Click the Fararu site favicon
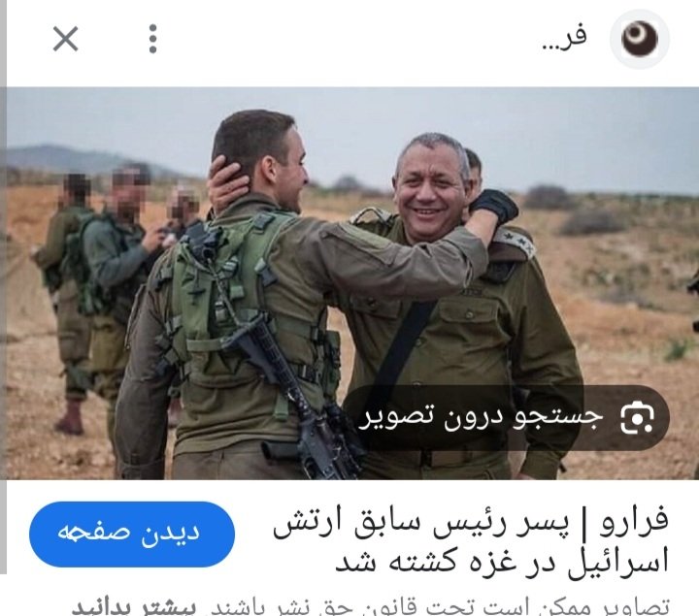This screenshot has width=699, height=616. (640, 39)
